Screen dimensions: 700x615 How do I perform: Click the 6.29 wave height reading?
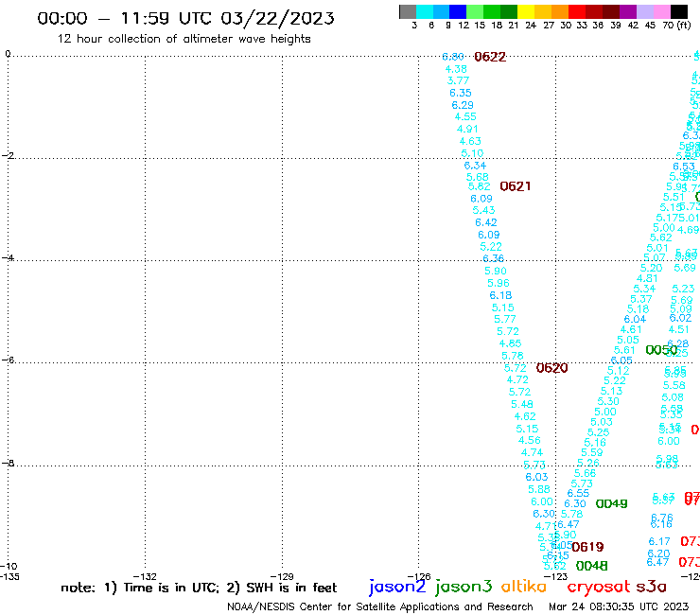[463, 105]
